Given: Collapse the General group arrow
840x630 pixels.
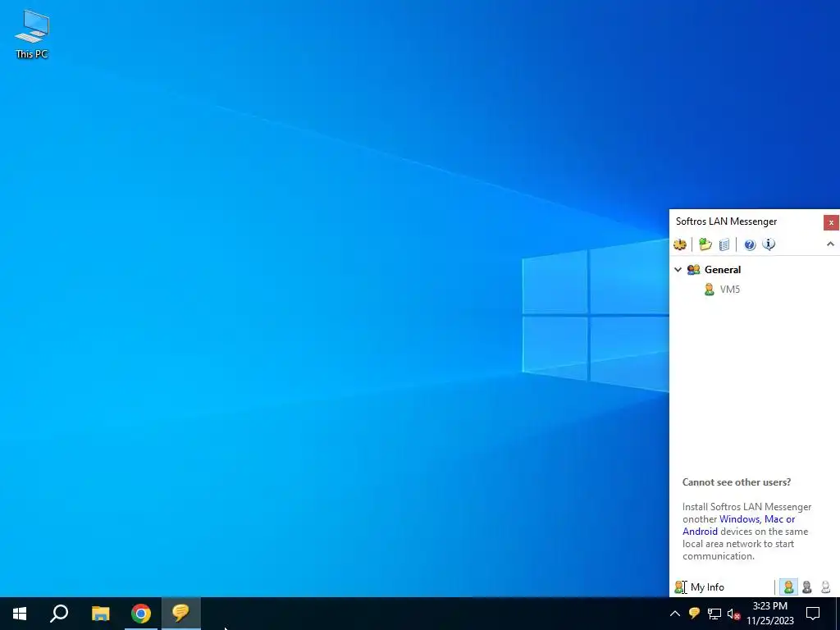Looking at the screenshot, I should (678, 269).
